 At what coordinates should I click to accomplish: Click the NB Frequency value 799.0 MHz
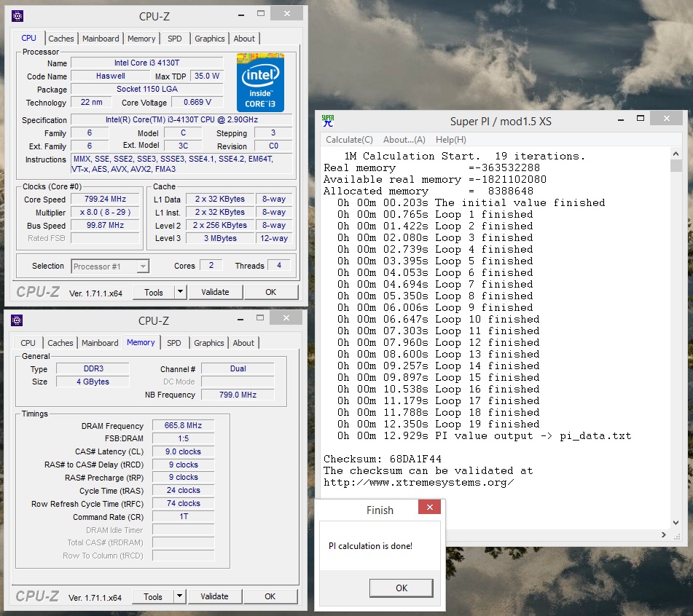pos(238,395)
